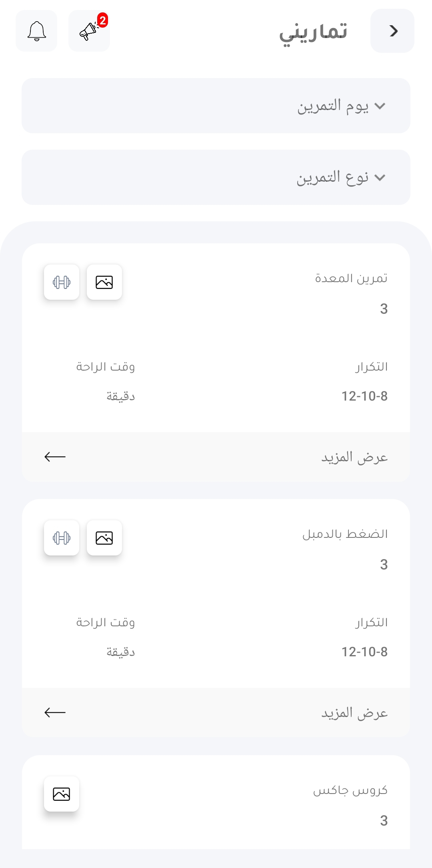Tap the back chevron beside تماريني
This screenshot has height=868, width=432.
coord(392,31)
